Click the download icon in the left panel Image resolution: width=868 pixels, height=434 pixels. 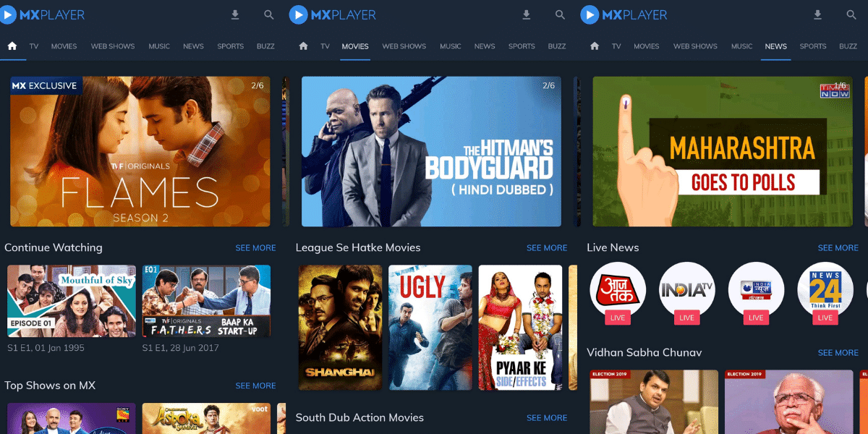[234, 14]
